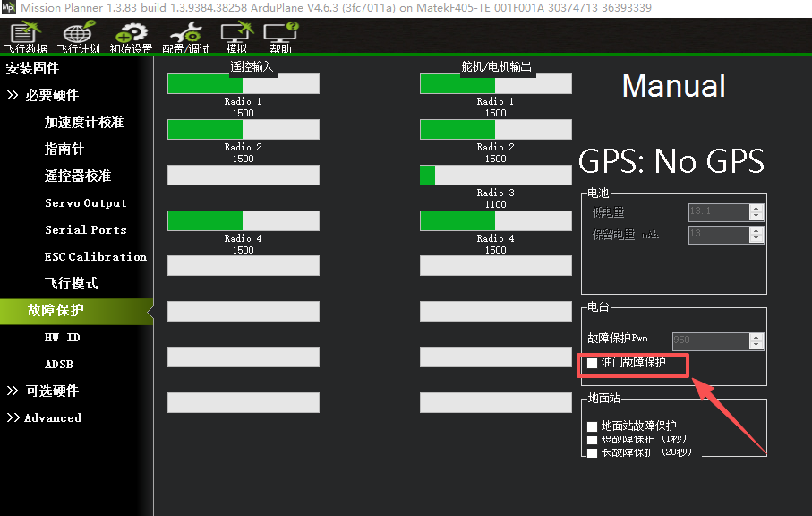This screenshot has height=516, width=812.
Task: Open the 飞行计划 flight plan globe icon
Action: coord(78,37)
